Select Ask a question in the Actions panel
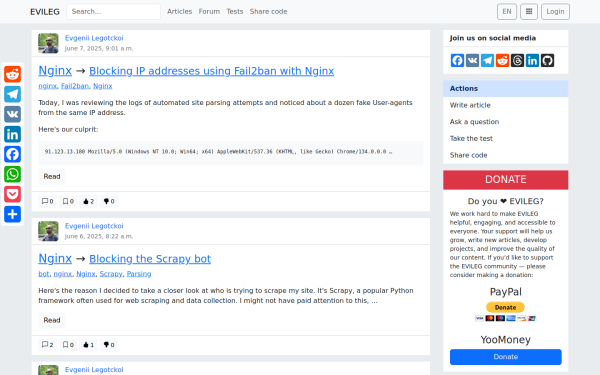Image resolution: width=600 pixels, height=375 pixels. (505, 122)
